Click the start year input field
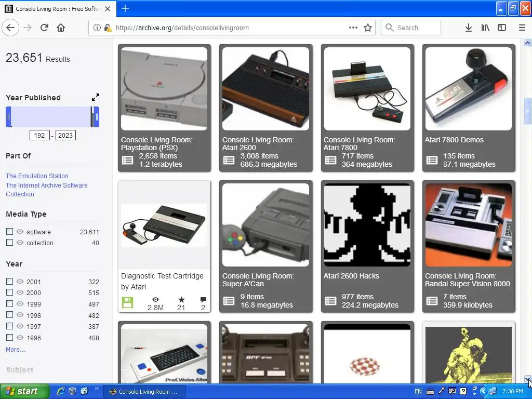The width and height of the screenshot is (532, 399). pyautogui.click(x=39, y=136)
